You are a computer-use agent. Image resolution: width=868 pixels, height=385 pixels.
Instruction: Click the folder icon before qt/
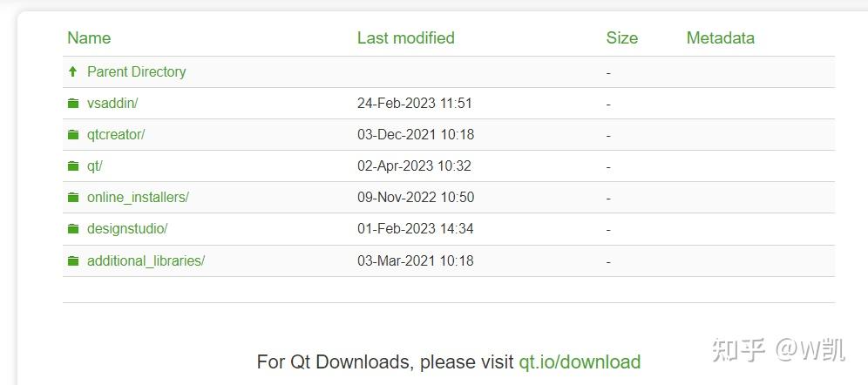73,165
